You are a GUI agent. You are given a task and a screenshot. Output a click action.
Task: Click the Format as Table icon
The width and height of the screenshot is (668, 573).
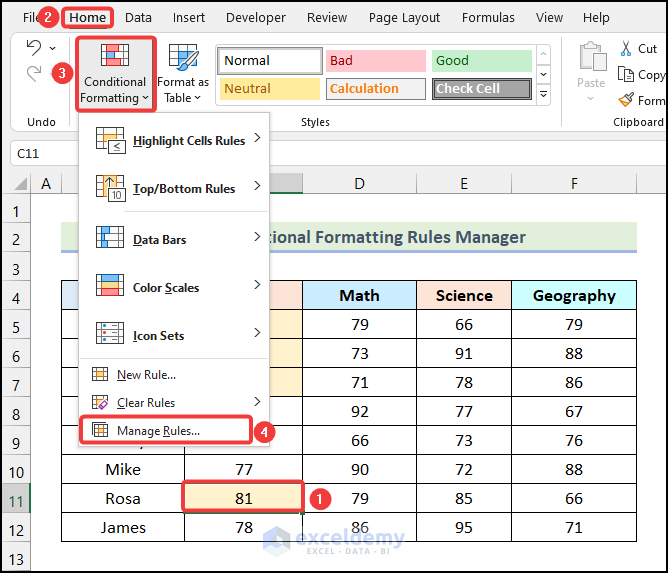coord(184,57)
